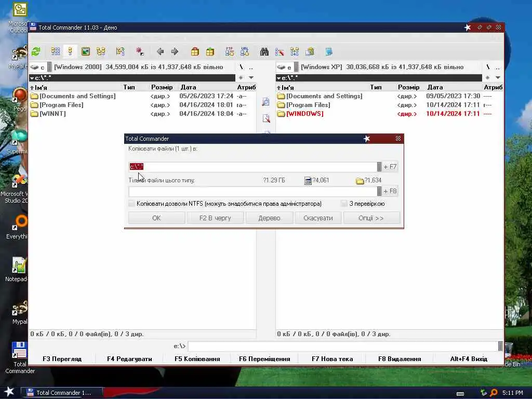The image size is (532, 399).
Task: Open the URL new FTP connection icon
Action: pyautogui.click(x=245, y=51)
